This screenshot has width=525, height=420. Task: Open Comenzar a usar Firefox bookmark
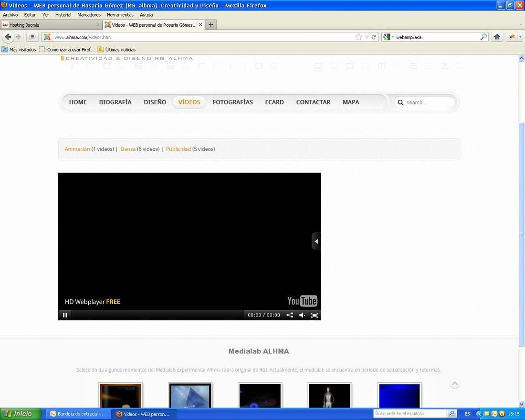pos(67,50)
